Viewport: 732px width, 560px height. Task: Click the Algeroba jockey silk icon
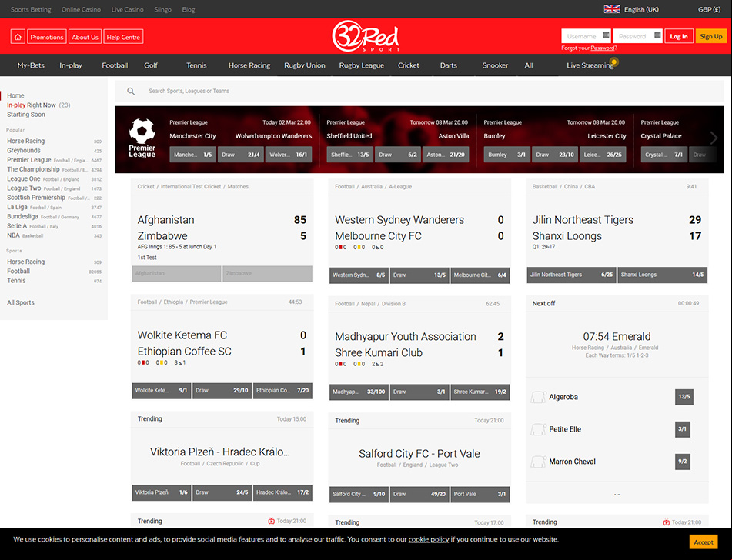pyautogui.click(x=538, y=397)
